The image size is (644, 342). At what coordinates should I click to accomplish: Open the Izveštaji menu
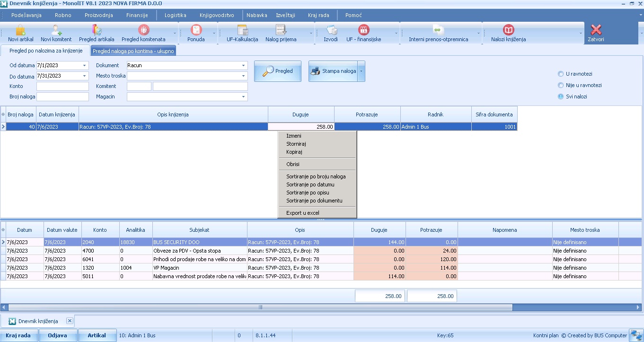tap(286, 15)
